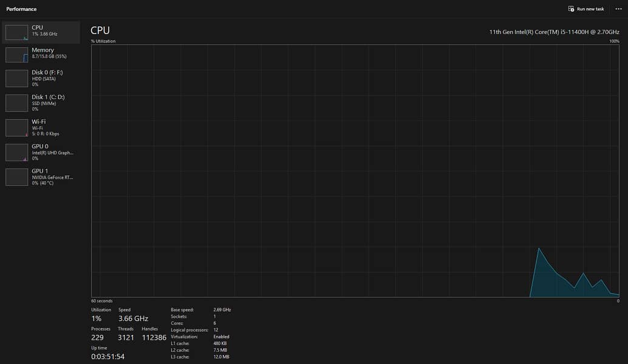Click the Speed value '3.66 GHz' below graph
Viewport: 628px width, 364px height.
coord(133,318)
